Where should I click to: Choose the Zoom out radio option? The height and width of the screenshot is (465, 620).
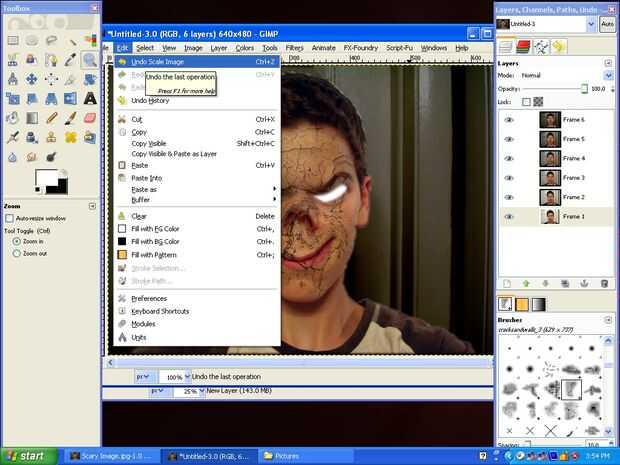[x=17, y=253]
